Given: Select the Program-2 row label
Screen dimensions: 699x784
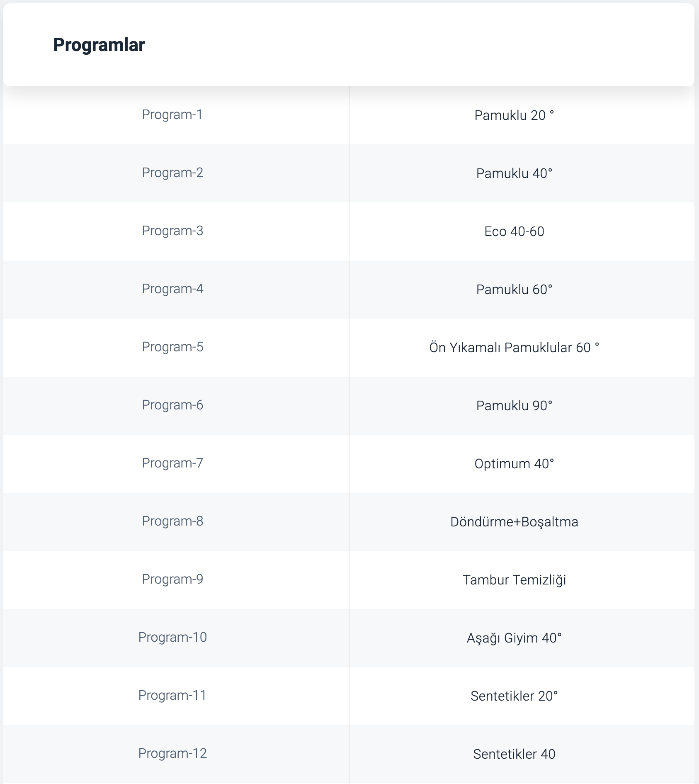Looking at the screenshot, I should click(x=172, y=173).
